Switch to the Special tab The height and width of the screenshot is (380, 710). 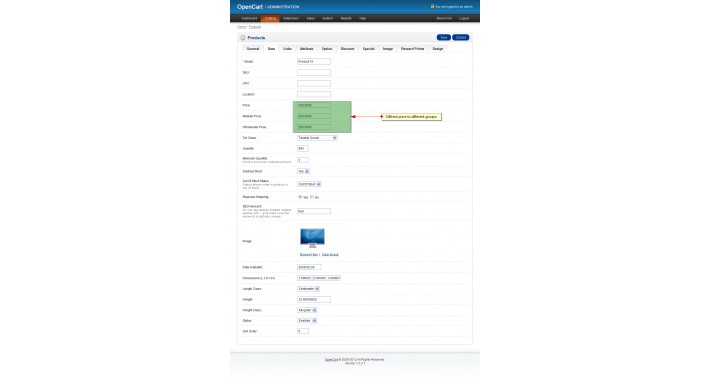[369, 48]
